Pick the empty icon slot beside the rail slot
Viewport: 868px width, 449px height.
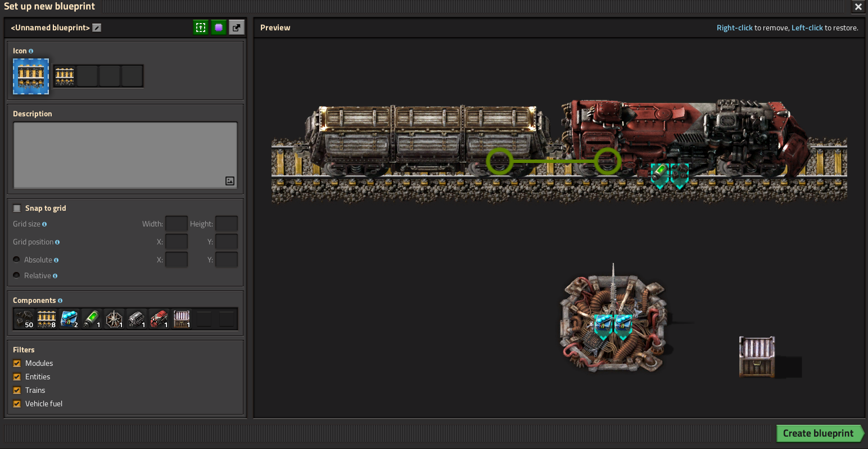[87, 76]
